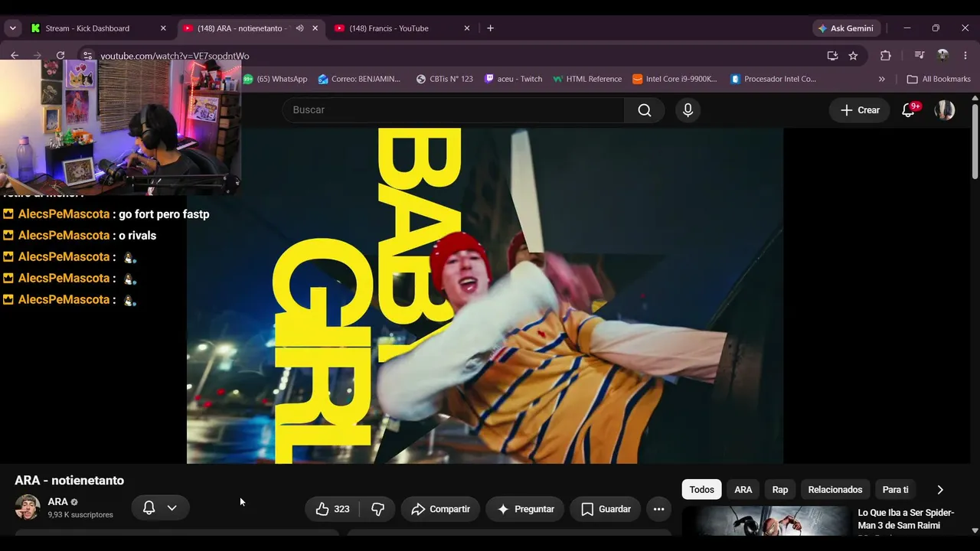980x551 pixels.
Task: Open the media controls icon in toolbar
Action: (x=920, y=56)
